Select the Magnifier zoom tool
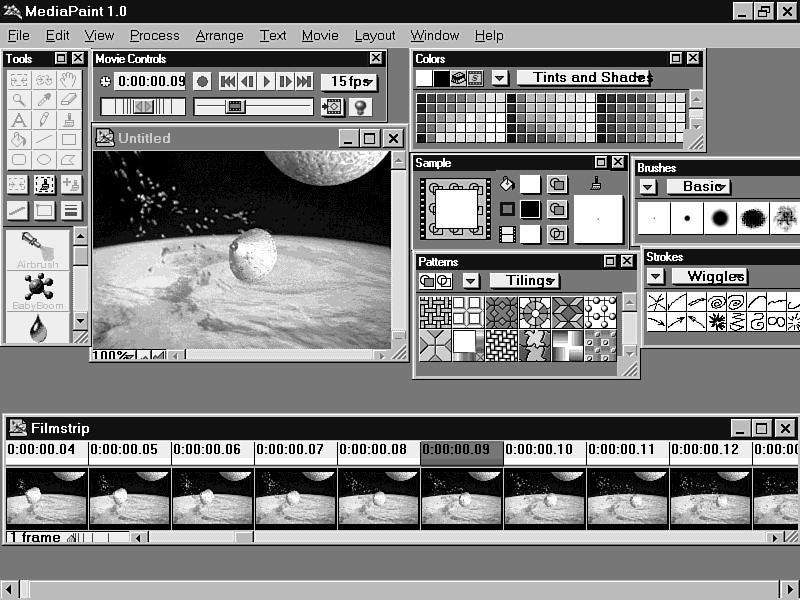The width and height of the screenshot is (800, 600). (x=18, y=99)
